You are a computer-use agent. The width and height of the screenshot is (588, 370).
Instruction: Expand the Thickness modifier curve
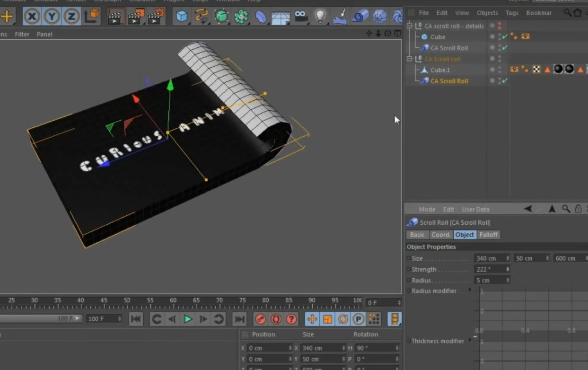470,340
